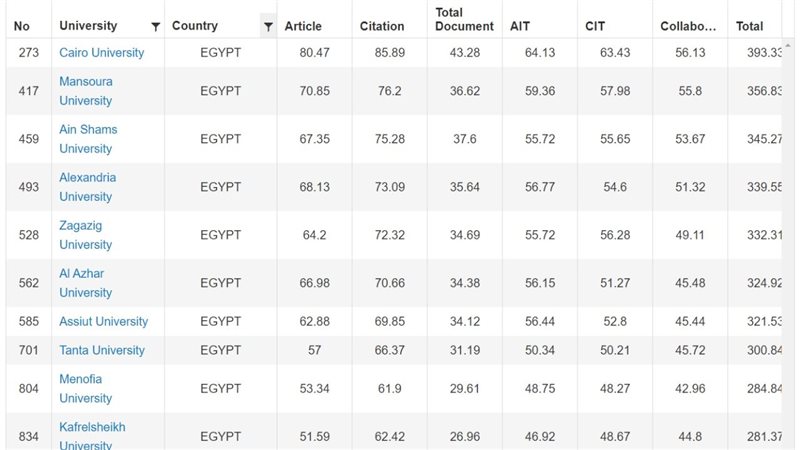Open the University column filter icon
The width and height of the screenshot is (800, 450).
coord(155,26)
